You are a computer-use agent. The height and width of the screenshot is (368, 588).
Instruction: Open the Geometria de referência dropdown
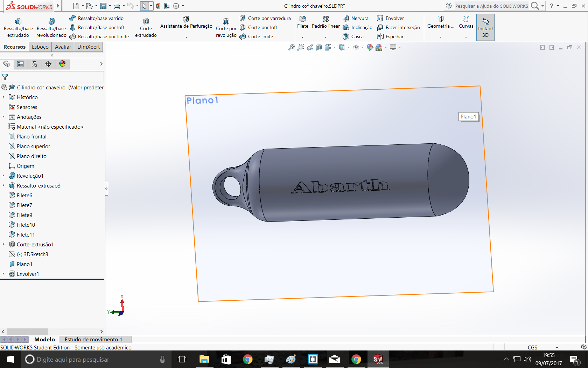[x=441, y=37]
